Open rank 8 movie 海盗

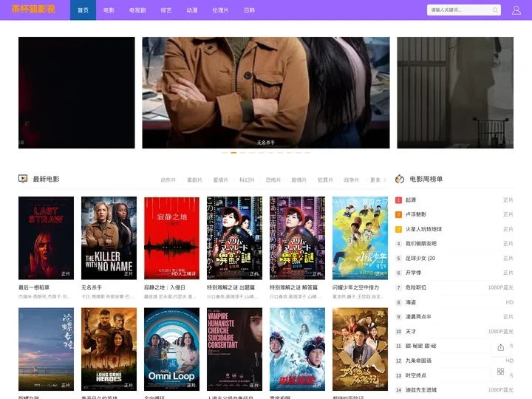(x=411, y=302)
